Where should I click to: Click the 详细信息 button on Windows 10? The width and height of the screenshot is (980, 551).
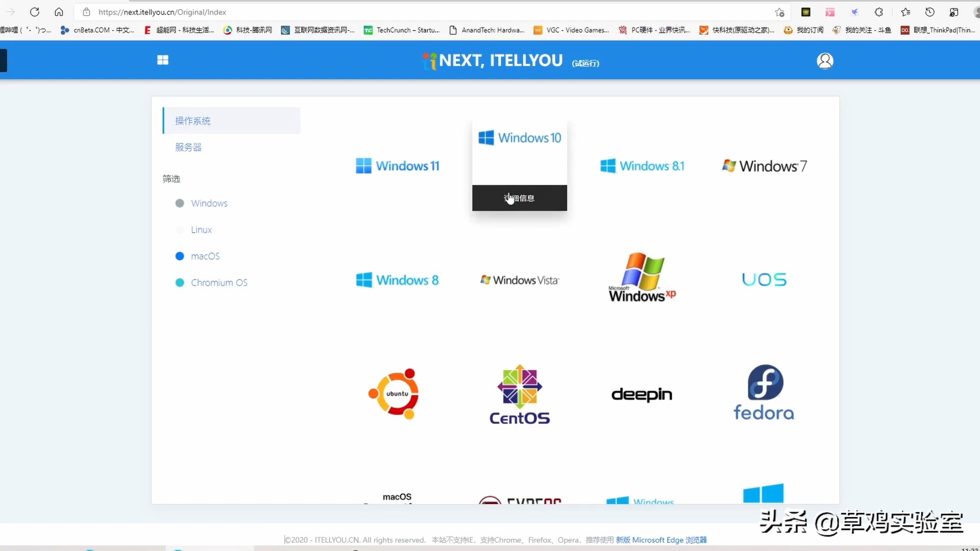click(519, 198)
